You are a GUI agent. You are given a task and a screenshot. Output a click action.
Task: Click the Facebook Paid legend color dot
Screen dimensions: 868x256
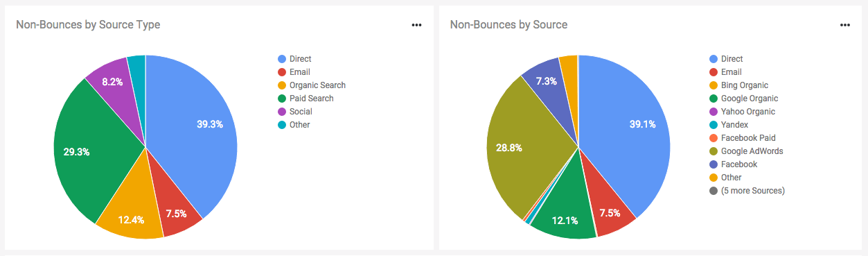(714, 138)
